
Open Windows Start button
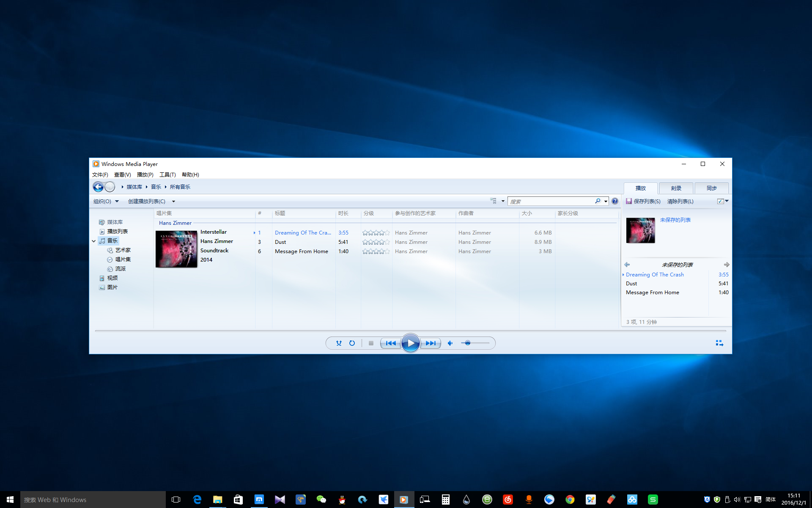click(x=10, y=500)
